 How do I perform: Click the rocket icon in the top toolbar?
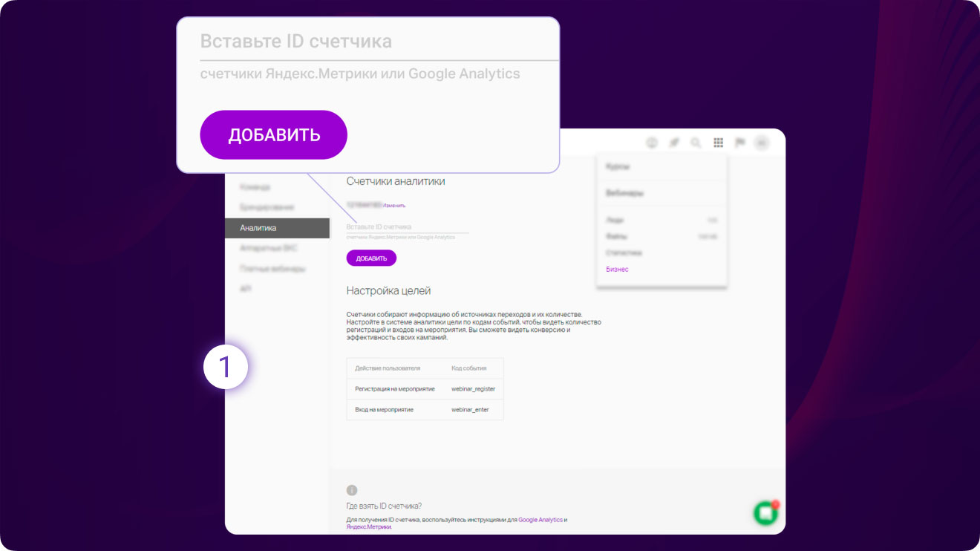click(674, 143)
